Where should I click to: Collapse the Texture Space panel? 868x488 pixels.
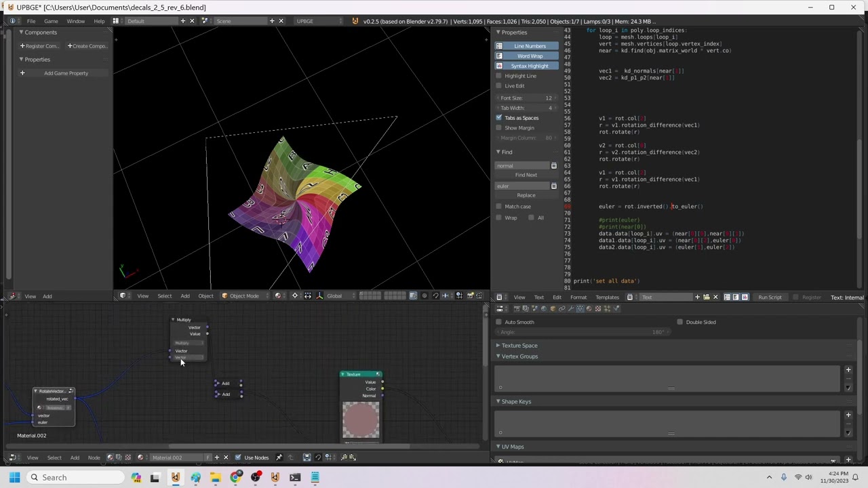point(498,346)
